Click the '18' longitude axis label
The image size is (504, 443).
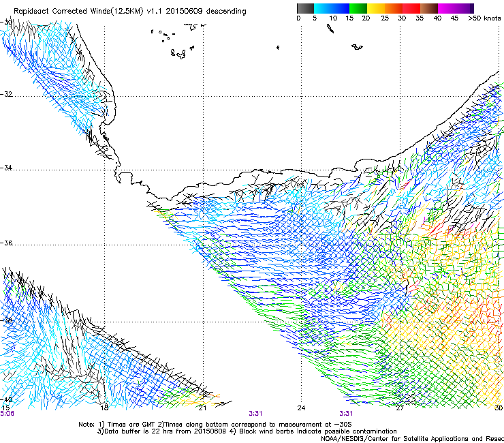[x=104, y=408]
